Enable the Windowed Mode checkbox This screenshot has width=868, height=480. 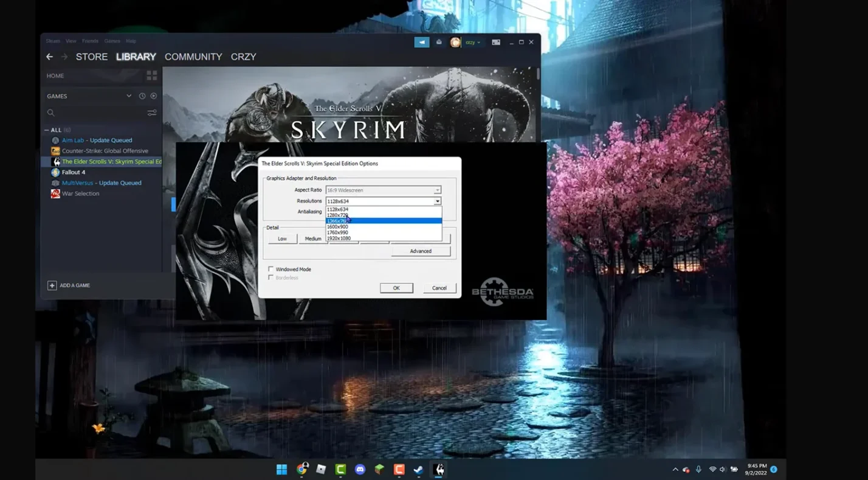pyautogui.click(x=271, y=269)
